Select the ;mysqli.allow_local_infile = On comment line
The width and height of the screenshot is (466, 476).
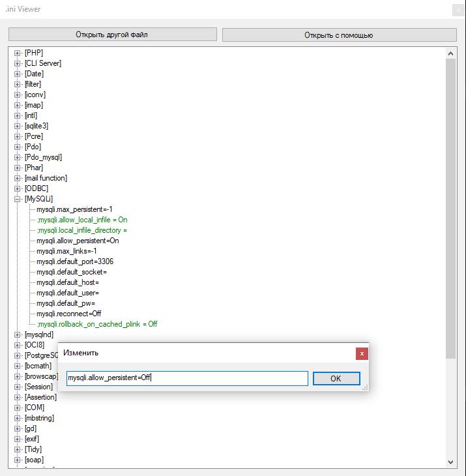(x=82, y=220)
